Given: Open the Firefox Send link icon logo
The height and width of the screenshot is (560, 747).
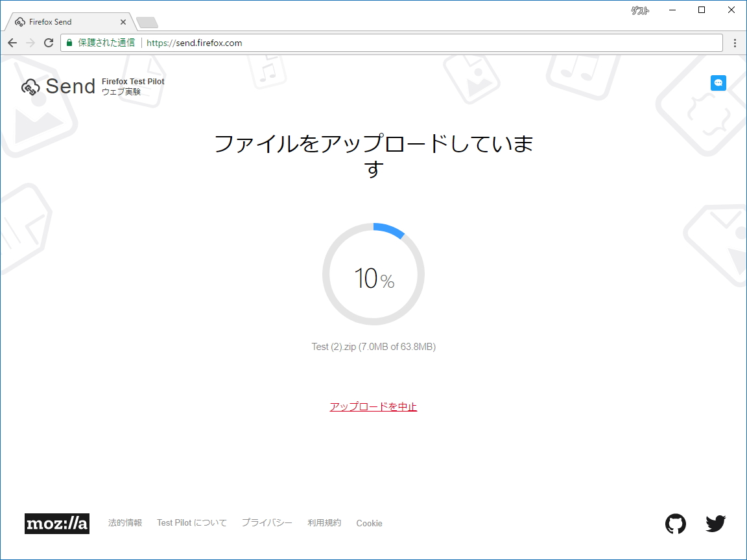Looking at the screenshot, I should point(30,86).
